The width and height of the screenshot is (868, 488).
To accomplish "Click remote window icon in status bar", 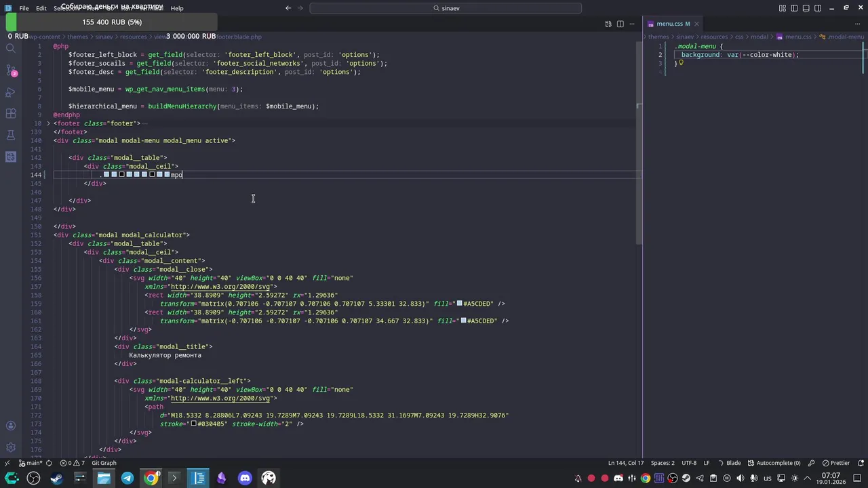I will pos(7,463).
